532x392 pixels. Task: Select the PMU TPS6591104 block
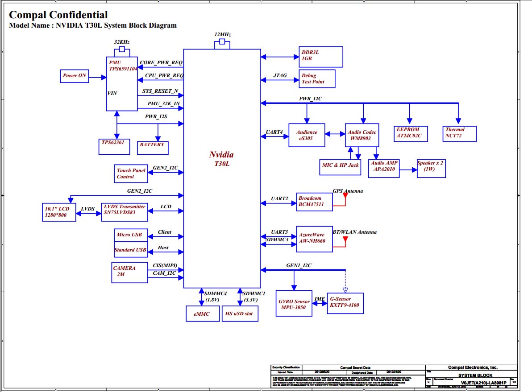click(122, 84)
